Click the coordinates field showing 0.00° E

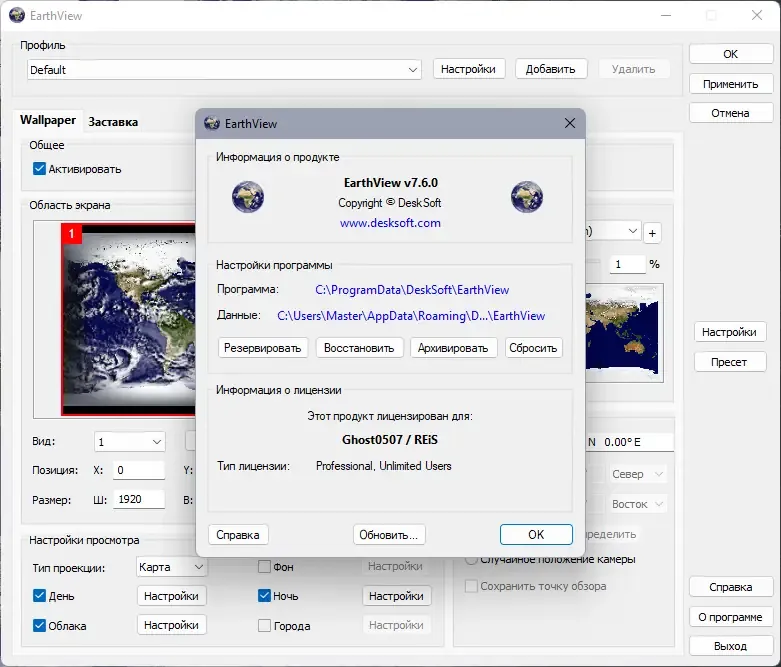tap(630, 442)
